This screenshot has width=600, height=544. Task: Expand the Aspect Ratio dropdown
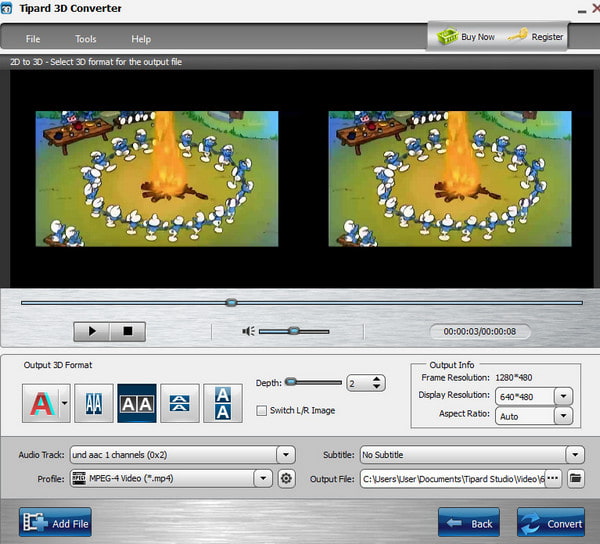tap(563, 415)
